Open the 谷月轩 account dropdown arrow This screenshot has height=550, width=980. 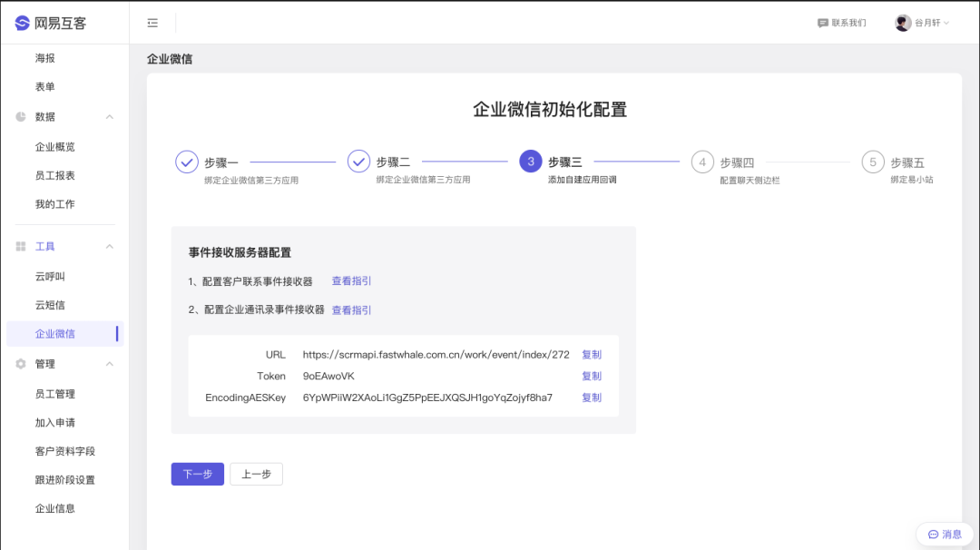[x=946, y=23]
